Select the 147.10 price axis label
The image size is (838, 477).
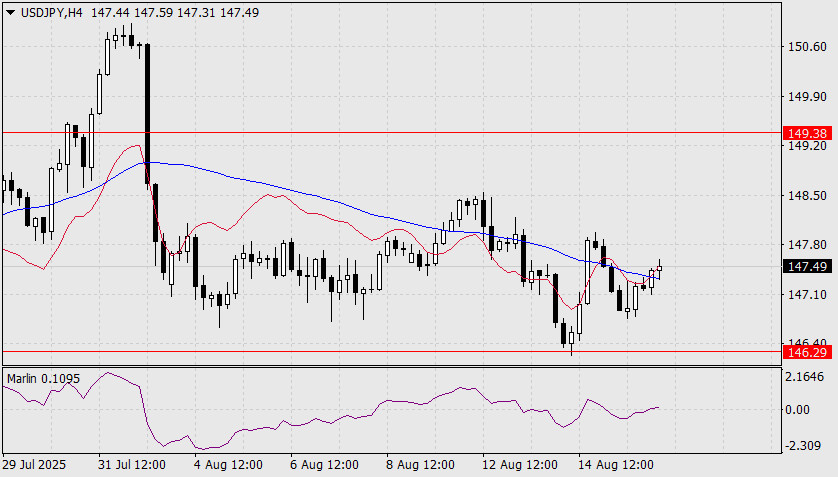point(807,295)
